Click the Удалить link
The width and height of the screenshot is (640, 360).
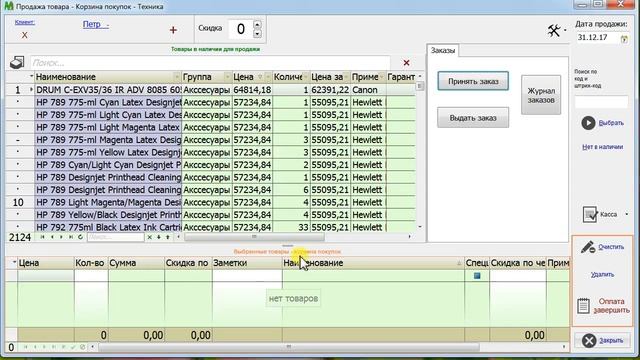click(x=602, y=275)
